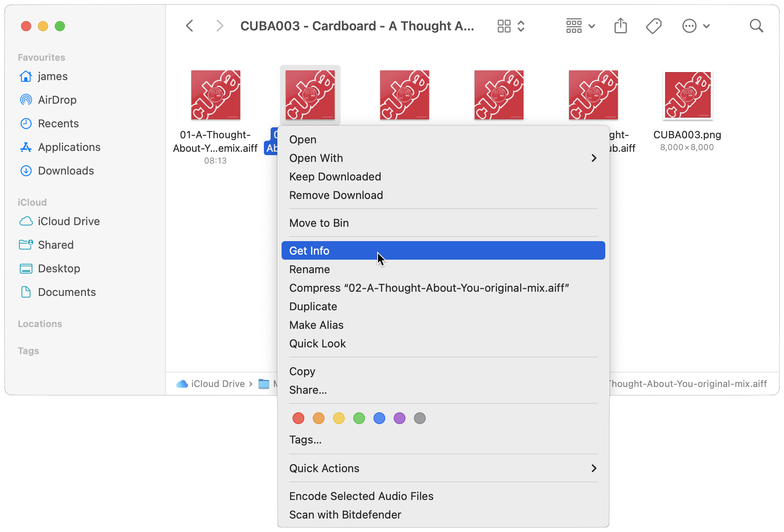Apply the green tag color
The width and height of the screenshot is (784, 532).
pos(359,418)
